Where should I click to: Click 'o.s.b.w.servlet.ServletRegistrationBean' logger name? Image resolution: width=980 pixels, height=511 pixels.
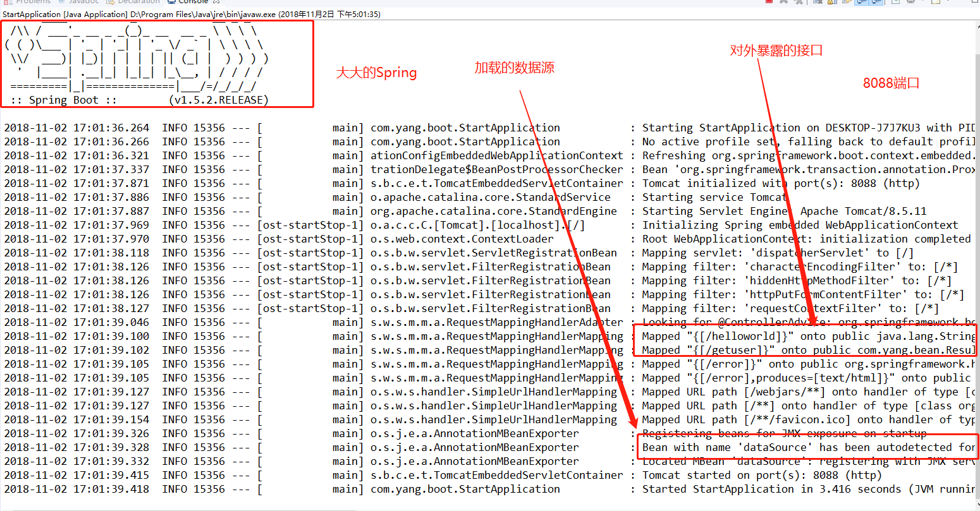pyautogui.click(x=494, y=253)
